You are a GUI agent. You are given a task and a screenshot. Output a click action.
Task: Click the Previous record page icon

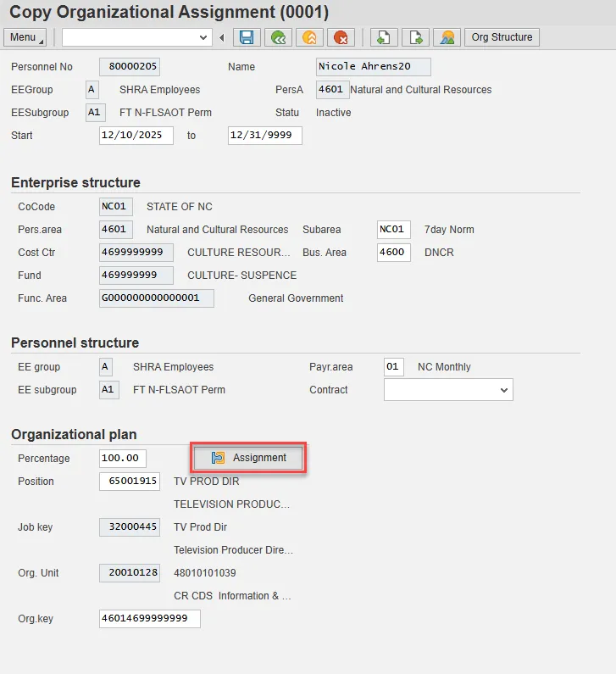click(384, 37)
